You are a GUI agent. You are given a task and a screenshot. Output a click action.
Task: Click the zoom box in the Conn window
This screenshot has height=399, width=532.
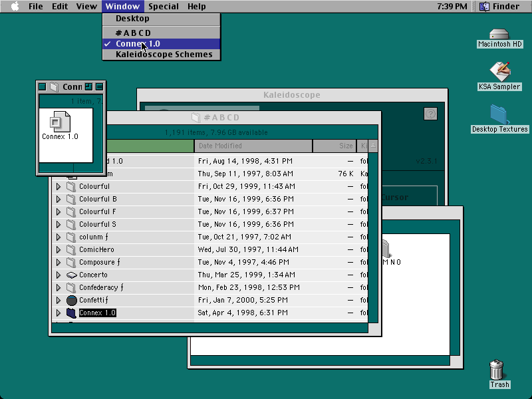[88, 87]
